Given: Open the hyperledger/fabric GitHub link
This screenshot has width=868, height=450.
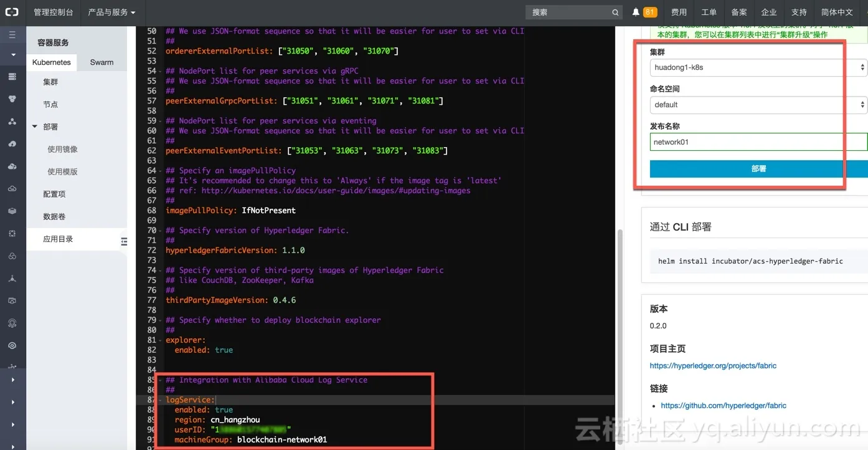Looking at the screenshot, I should pyautogui.click(x=724, y=405).
